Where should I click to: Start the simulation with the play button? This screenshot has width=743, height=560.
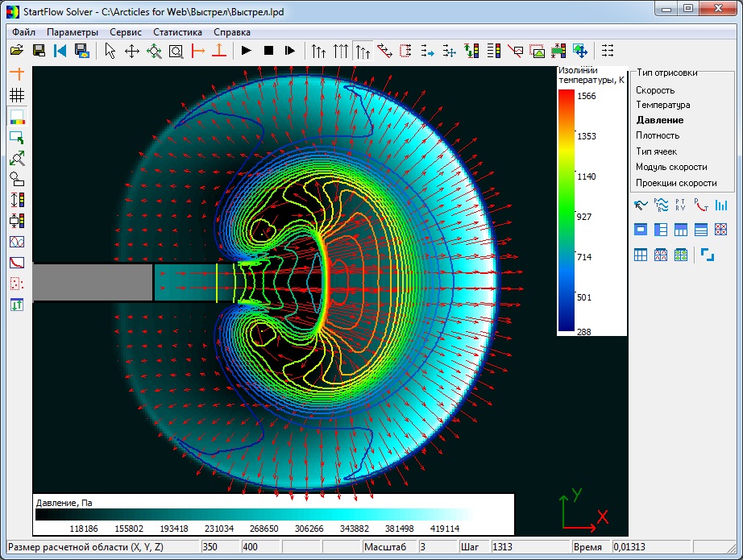247,50
